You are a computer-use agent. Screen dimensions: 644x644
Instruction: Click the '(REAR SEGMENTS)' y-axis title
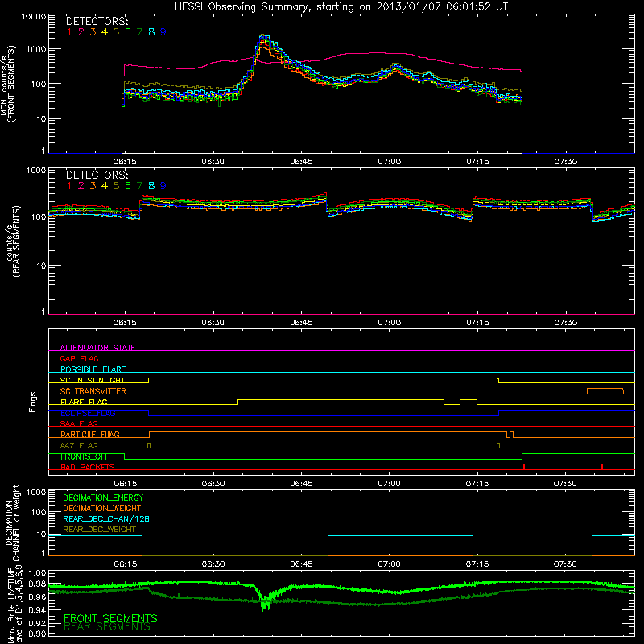pos(16,242)
